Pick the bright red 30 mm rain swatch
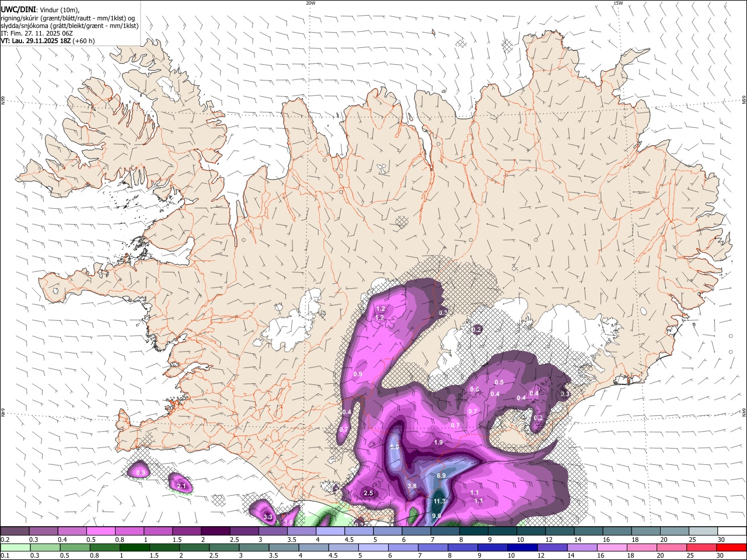747x560 pixels. click(731, 548)
